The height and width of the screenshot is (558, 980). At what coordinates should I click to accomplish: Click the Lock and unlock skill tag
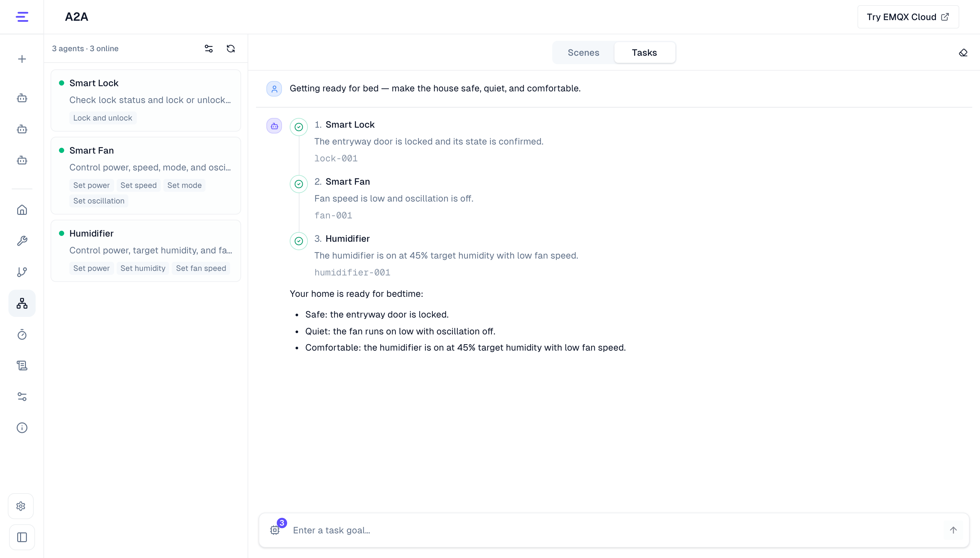point(103,118)
